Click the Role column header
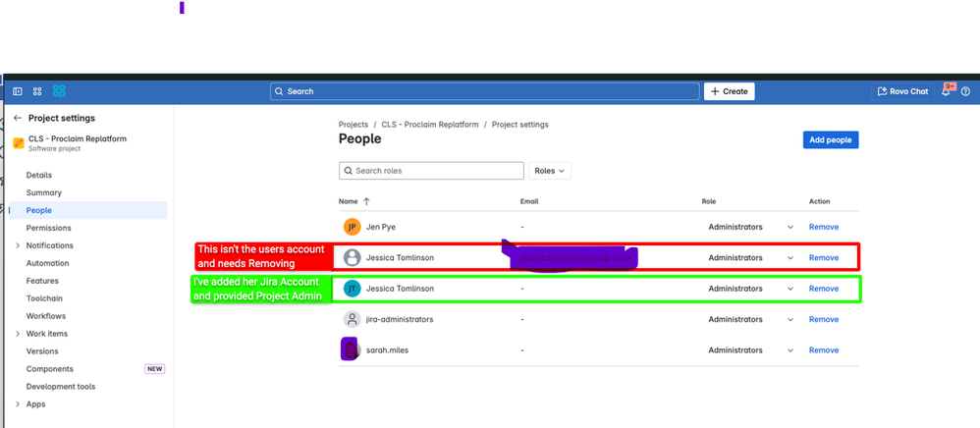The width and height of the screenshot is (980, 428). pyautogui.click(x=709, y=201)
